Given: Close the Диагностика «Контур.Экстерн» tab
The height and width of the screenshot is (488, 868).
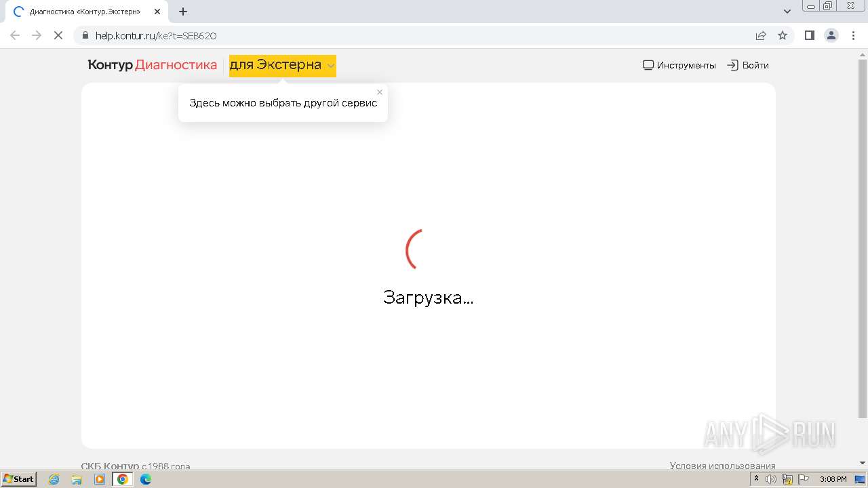Looking at the screenshot, I should (x=157, y=12).
